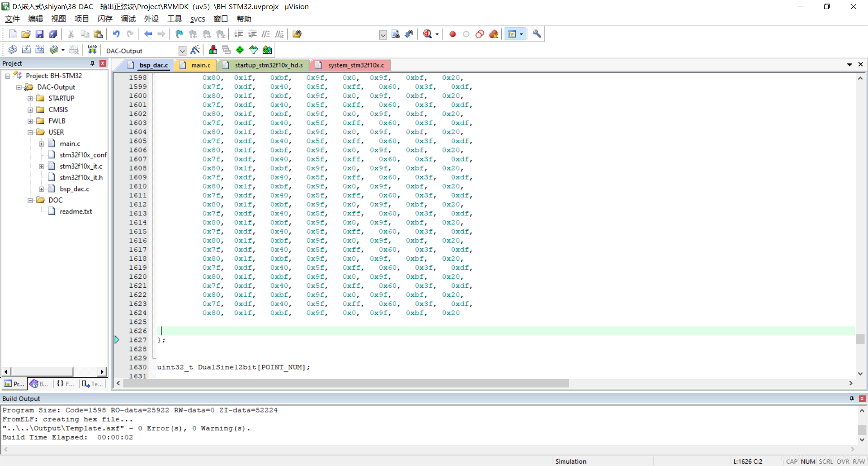Open the green diamond Pack Installer icon

pyautogui.click(x=240, y=50)
